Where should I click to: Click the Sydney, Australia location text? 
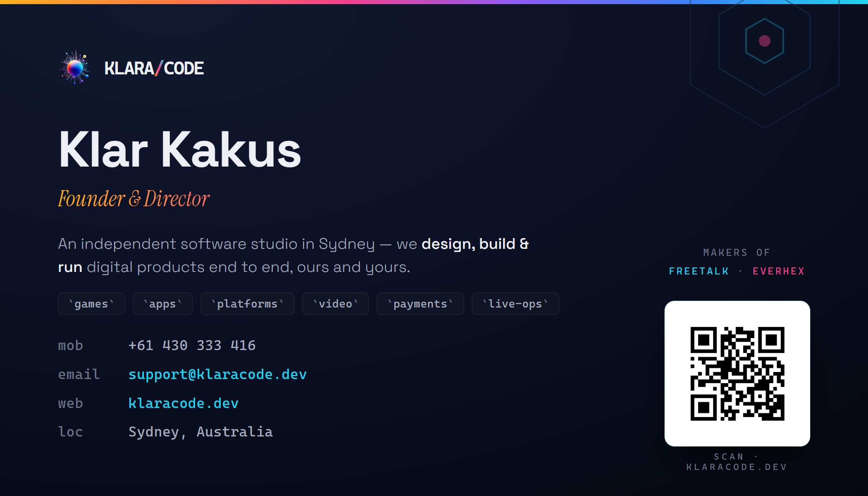(x=200, y=432)
